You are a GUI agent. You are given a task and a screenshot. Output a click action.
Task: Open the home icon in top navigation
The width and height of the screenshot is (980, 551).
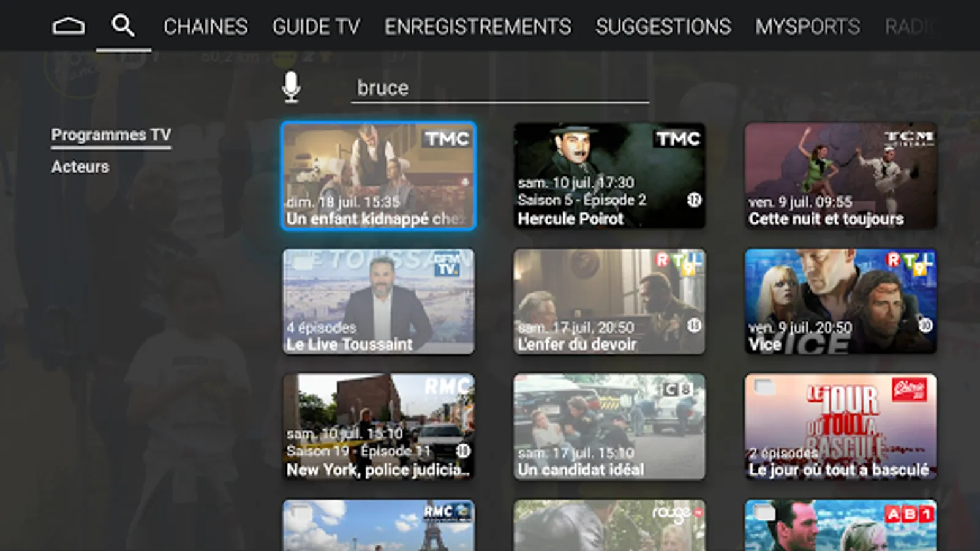[69, 26]
